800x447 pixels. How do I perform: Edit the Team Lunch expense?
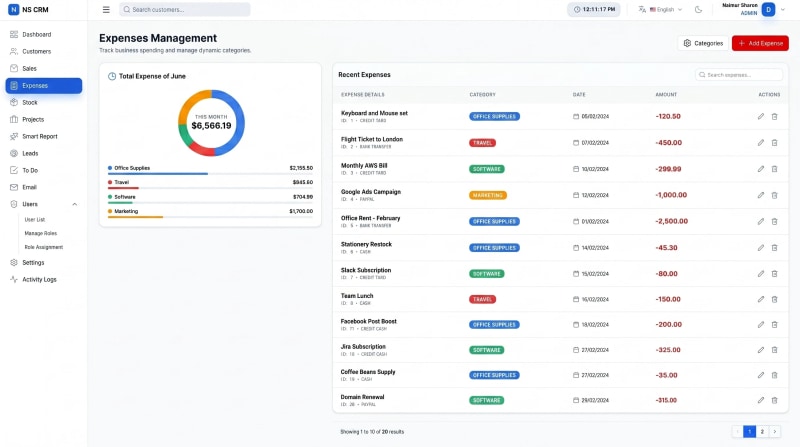(761, 299)
